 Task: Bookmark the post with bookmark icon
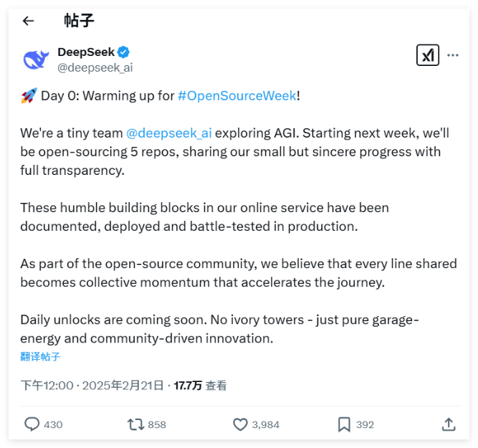344,424
